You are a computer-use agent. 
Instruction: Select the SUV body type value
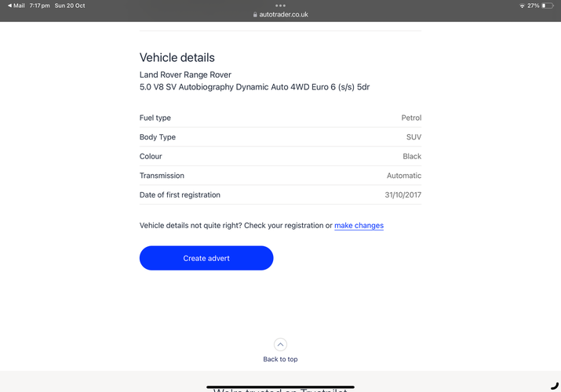coord(414,137)
